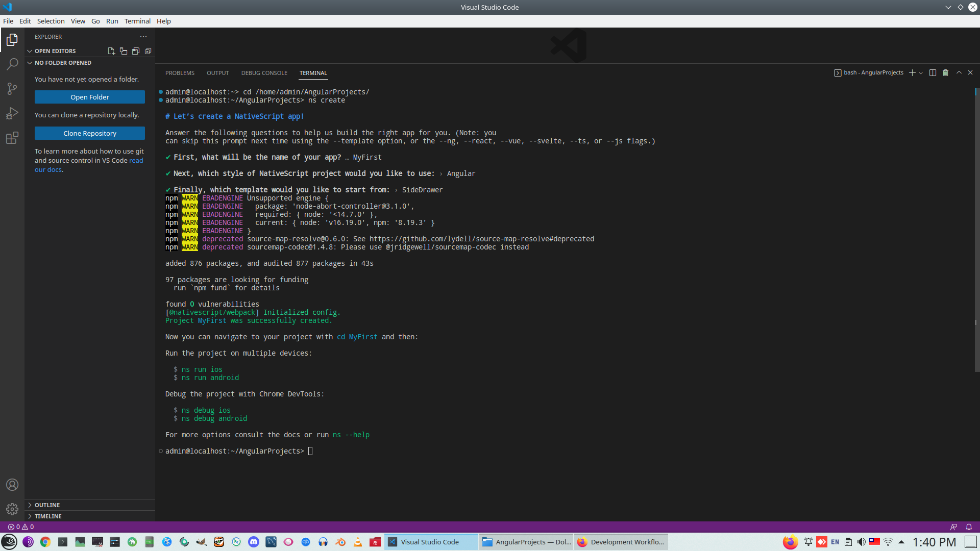Open the new terminal launch profile dropdown
This screenshot has width=980, height=551.
(x=921, y=73)
